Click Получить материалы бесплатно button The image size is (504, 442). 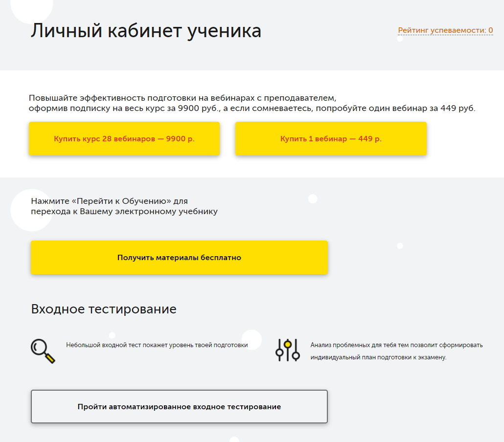point(179,257)
